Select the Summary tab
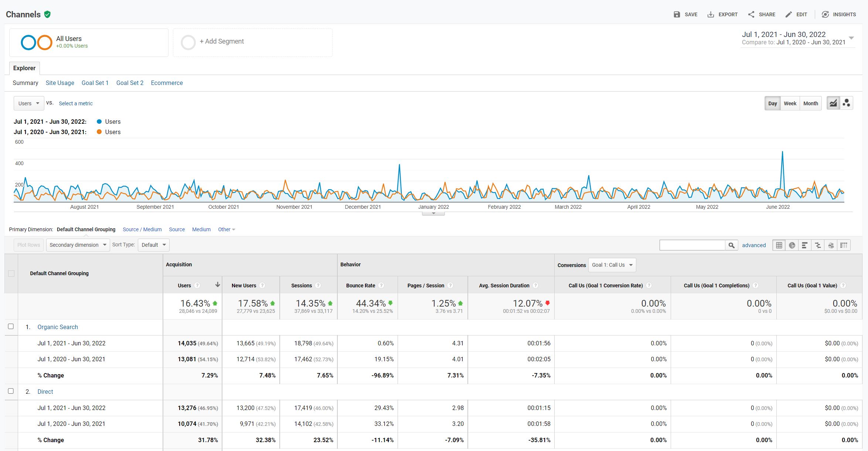The image size is (868, 451). coord(25,83)
